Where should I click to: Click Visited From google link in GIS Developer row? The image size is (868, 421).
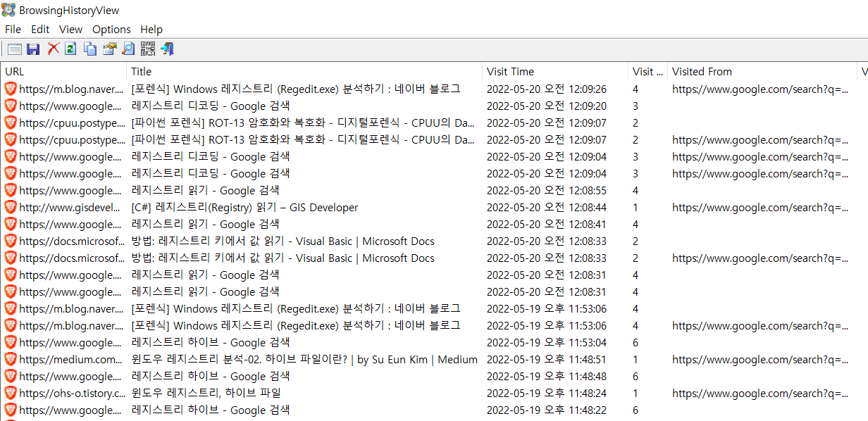point(760,207)
